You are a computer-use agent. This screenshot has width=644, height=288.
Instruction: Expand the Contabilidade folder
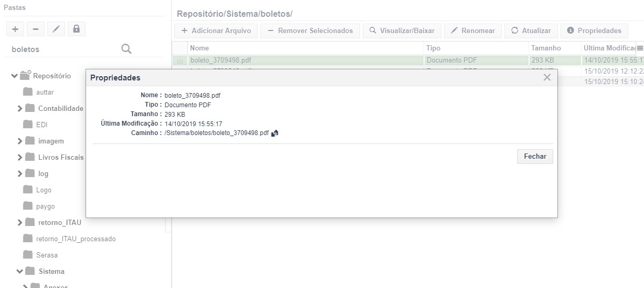(20, 109)
